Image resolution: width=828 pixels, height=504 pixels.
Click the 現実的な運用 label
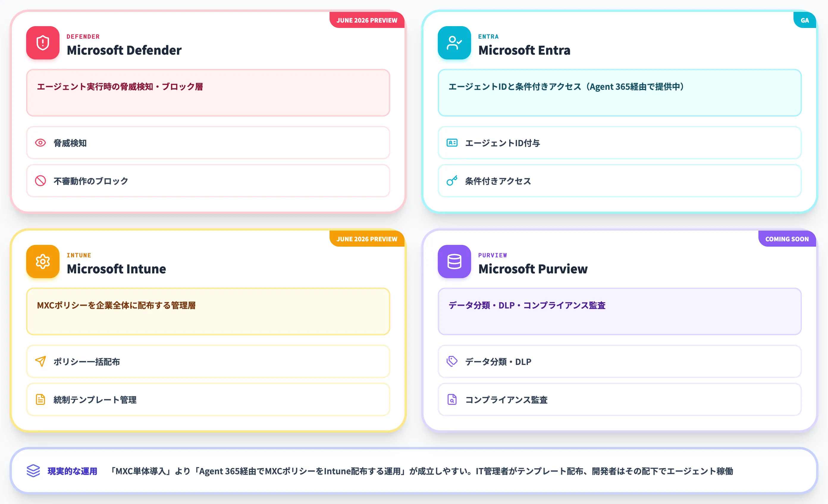click(x=72, y=471)
